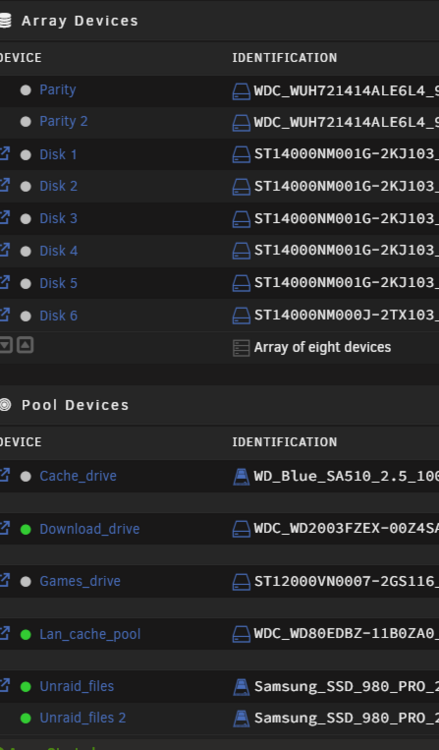Open the Disk 3 device settings link
This screenshot has height=750, width=439.
[58, 219]
